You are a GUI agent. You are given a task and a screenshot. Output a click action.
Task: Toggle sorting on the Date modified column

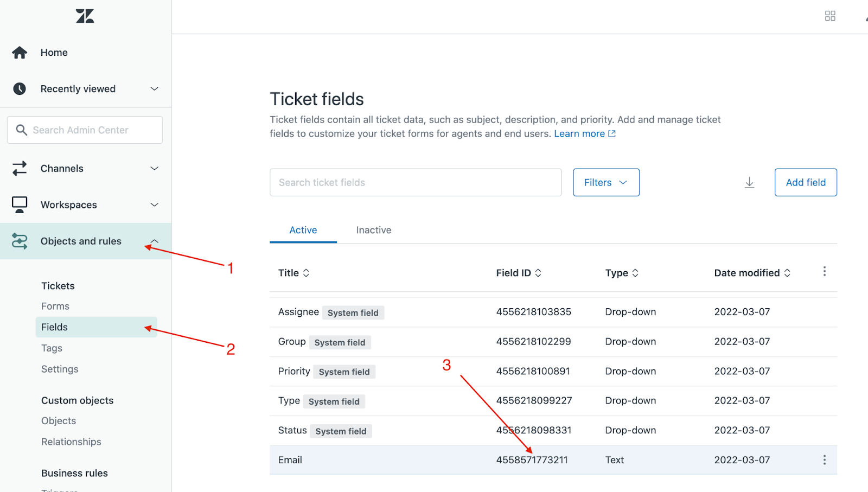[x=787, y=273]
